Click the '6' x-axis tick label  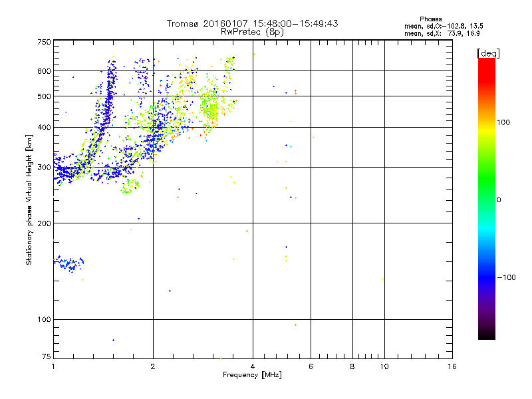pyautogui.click(x=311, y=366)
